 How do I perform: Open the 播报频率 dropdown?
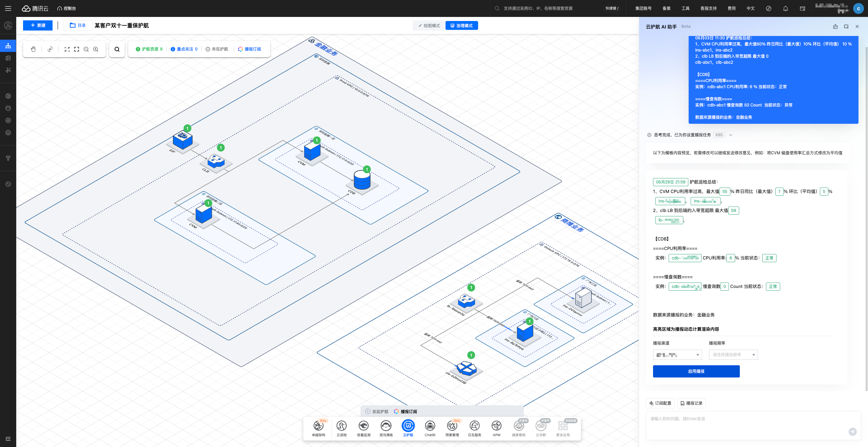733,355
